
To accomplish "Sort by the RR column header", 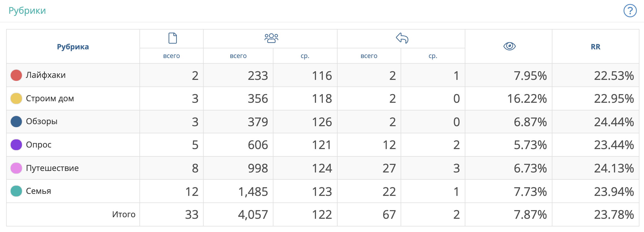I will tap(595, 47).
